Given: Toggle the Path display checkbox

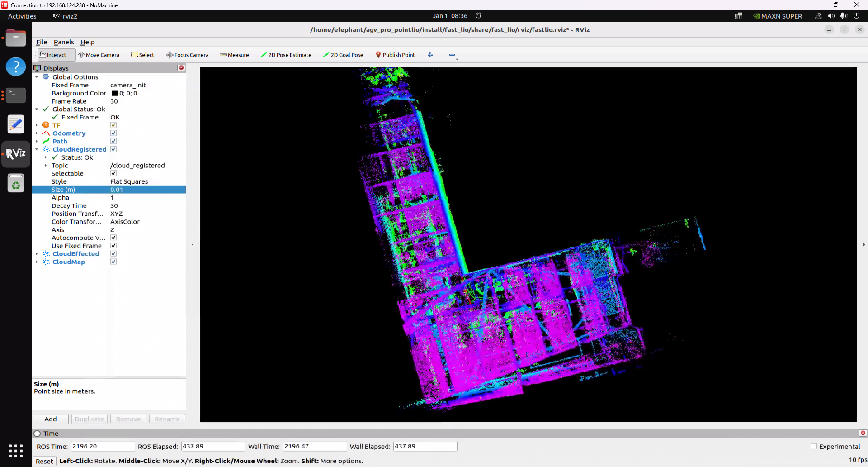Looking at the screenshot, I should pos(113,141).
